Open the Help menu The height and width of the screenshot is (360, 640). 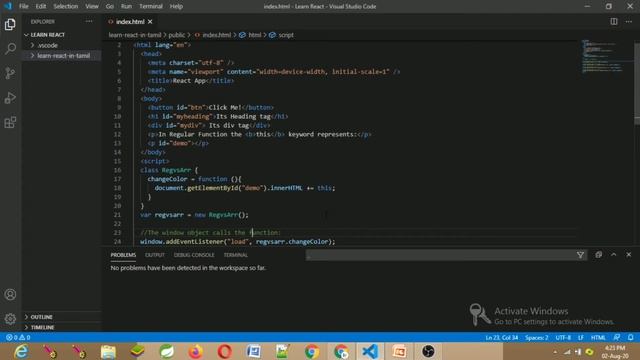click(x=176, y=6)
